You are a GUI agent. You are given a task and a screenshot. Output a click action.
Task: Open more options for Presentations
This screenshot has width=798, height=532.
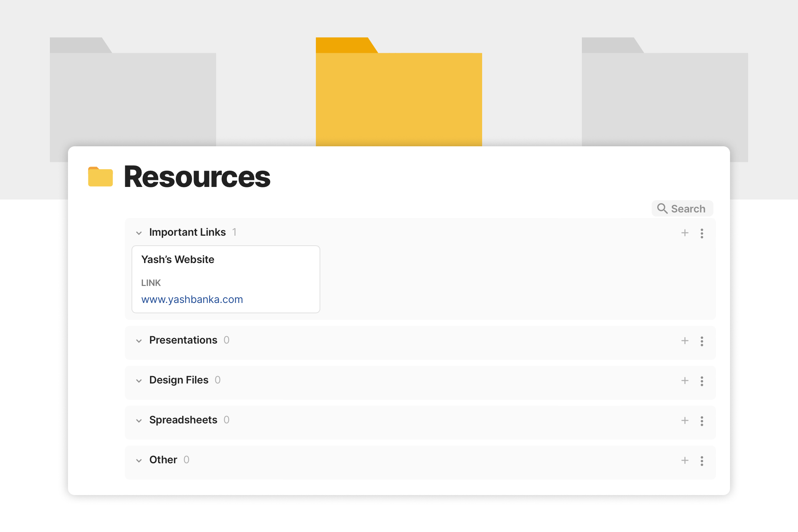(x=702, y=341)
